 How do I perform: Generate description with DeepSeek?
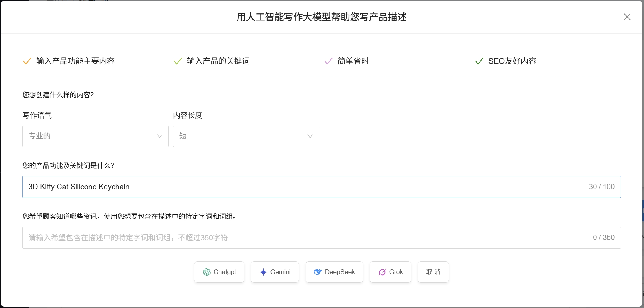coord(334,272)
